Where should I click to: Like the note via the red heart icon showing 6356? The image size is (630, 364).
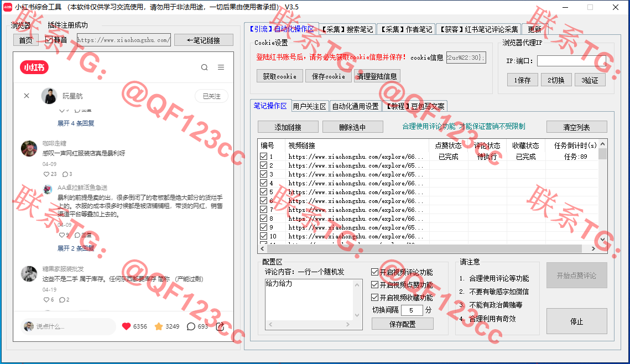click(x=126, y=326)
